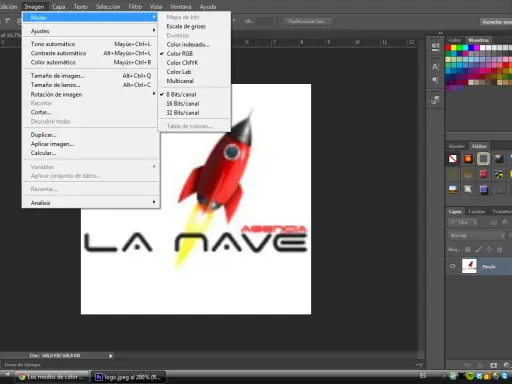
Task: Switch to the Canales tab
Action: coord(476,211)
